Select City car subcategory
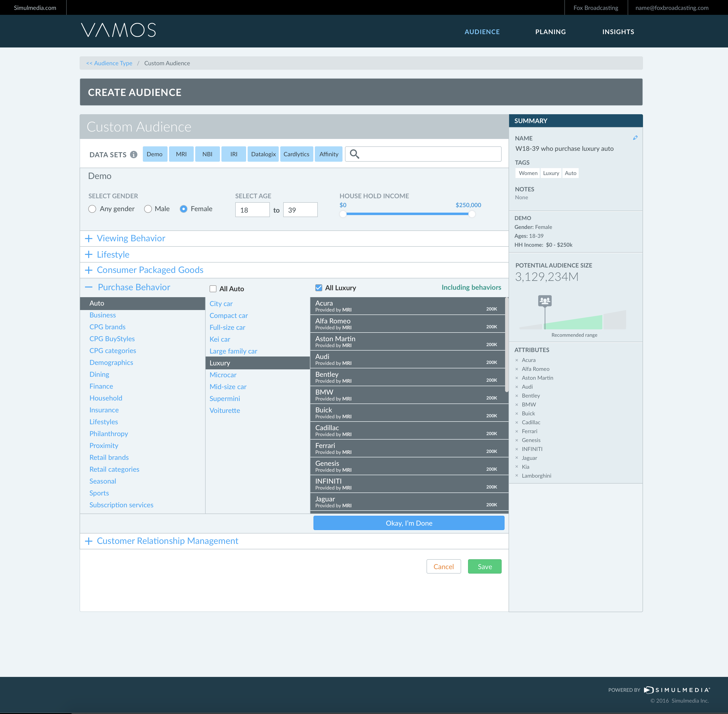Viewport: 728px width, 714px height. pyautogui.click(x=221, y=304)
